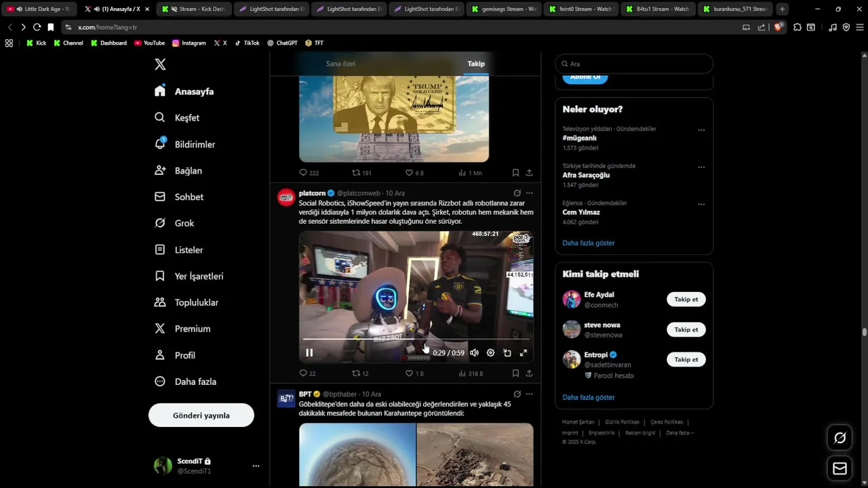This screenshot has width=868, height=488.
Task: Show more follow suggestions under Kimi takip etmeli
Action: coord(589,397)
